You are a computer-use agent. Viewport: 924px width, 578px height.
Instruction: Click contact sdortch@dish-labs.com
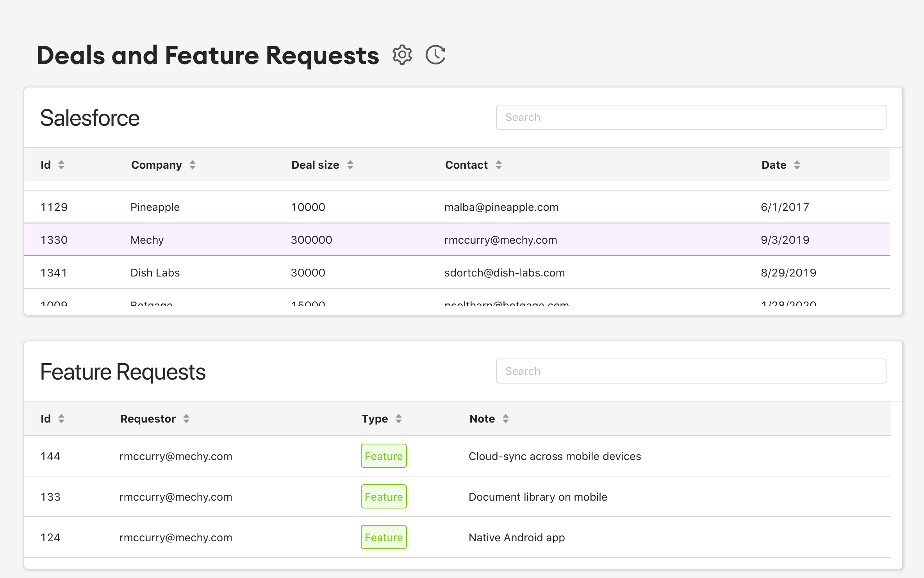coord(505,273)
